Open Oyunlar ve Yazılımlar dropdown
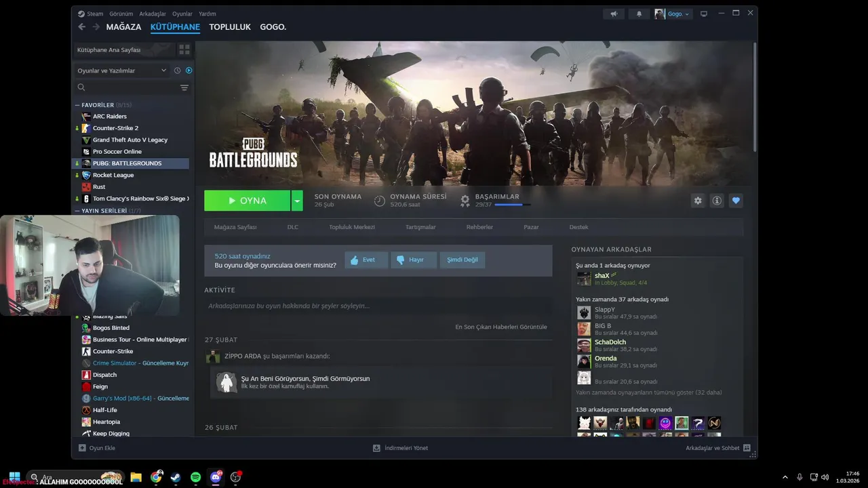Screen dimensions: 868x488 tap(122, 70)
